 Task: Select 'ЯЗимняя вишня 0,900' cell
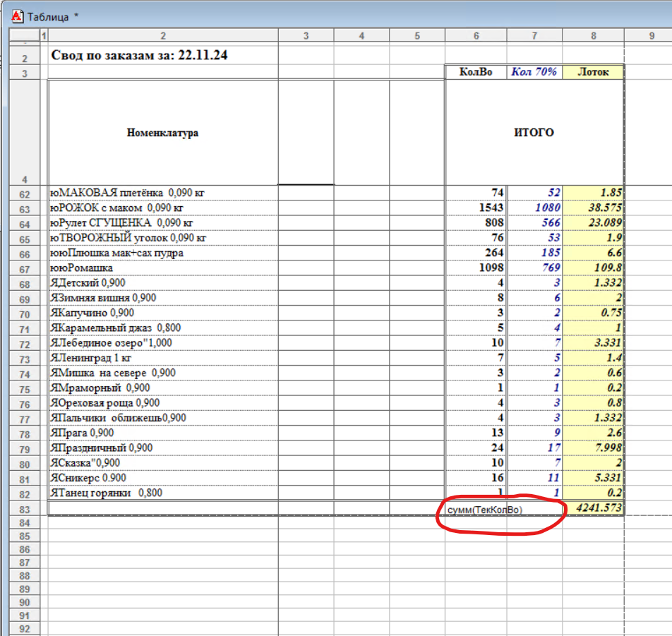click(x=163, y=298)
